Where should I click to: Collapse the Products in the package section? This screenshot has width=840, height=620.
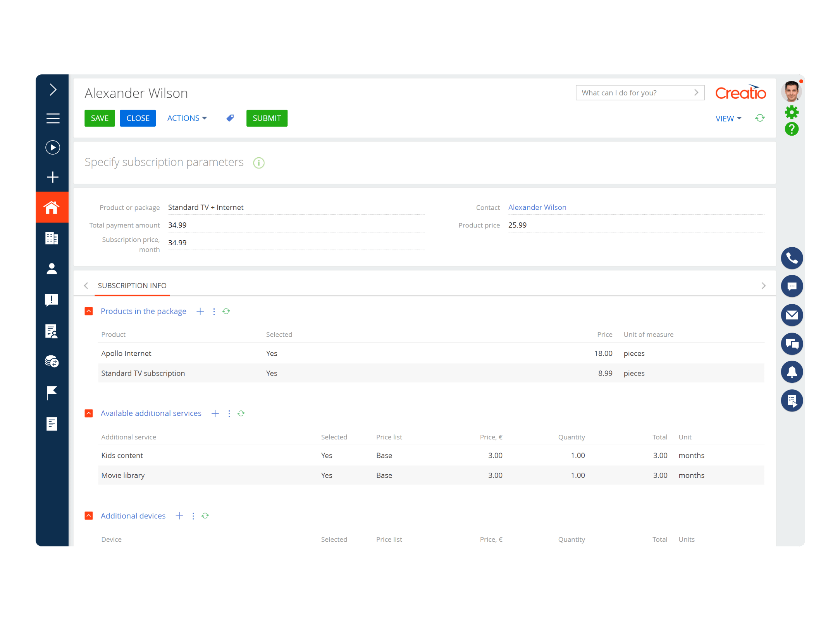coord(88,311)
